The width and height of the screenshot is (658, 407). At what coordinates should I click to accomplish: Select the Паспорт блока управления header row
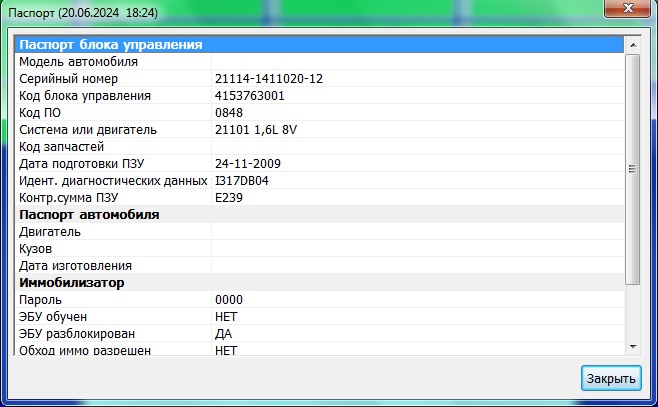click(x=110, y=45)
